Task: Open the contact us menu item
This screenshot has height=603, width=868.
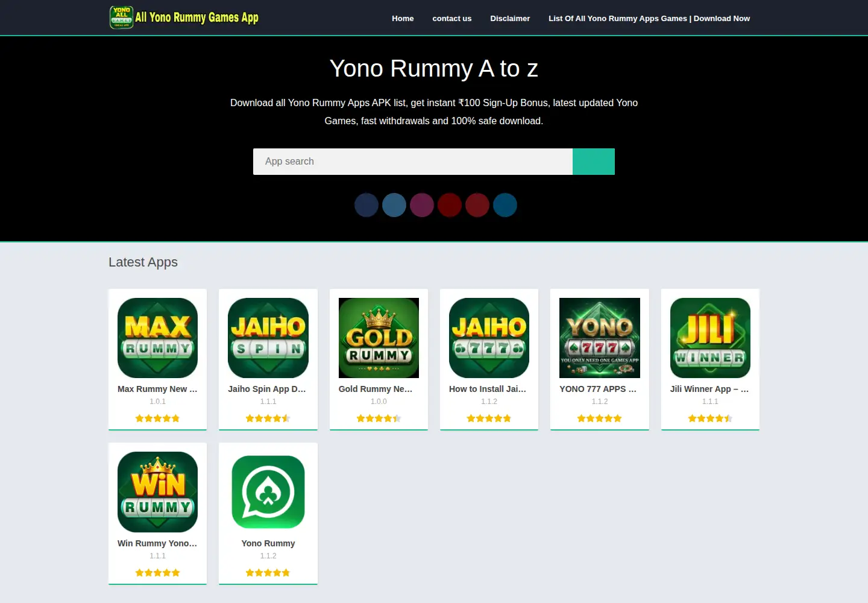Action: click(452, 18)
